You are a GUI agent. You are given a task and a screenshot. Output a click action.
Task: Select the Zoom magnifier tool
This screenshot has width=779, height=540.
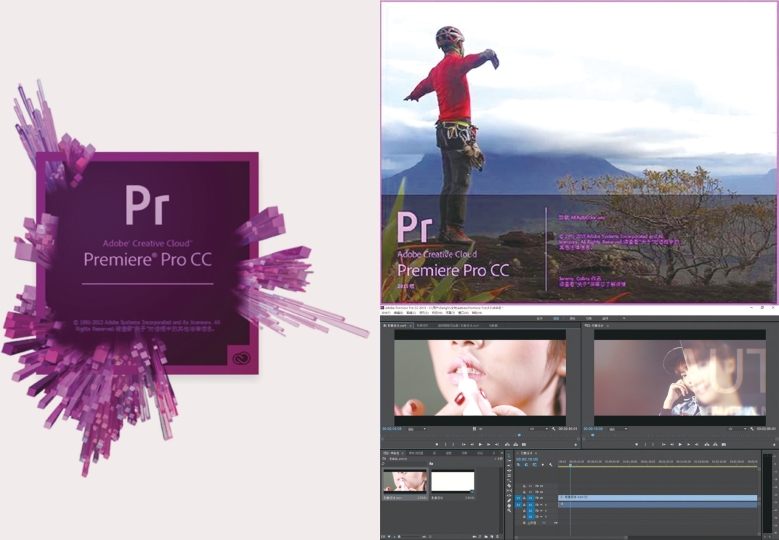coord(509,511)
